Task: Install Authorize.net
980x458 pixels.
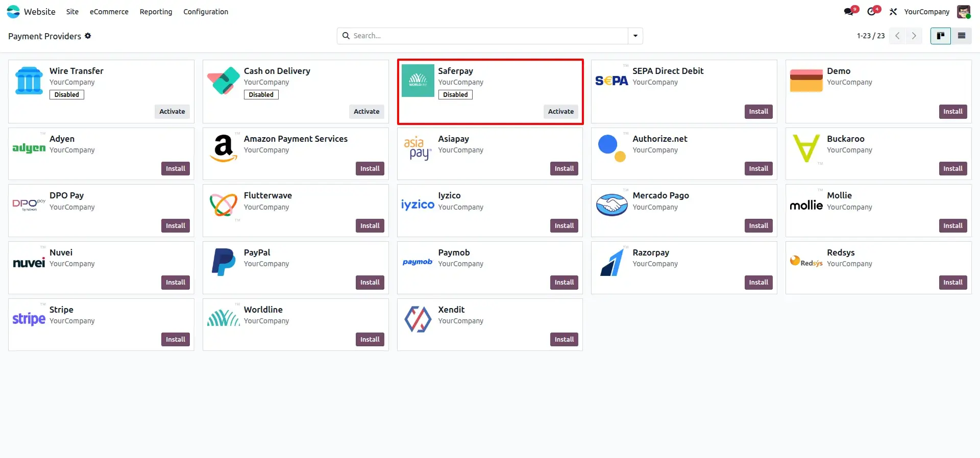Action: [758, 169]
